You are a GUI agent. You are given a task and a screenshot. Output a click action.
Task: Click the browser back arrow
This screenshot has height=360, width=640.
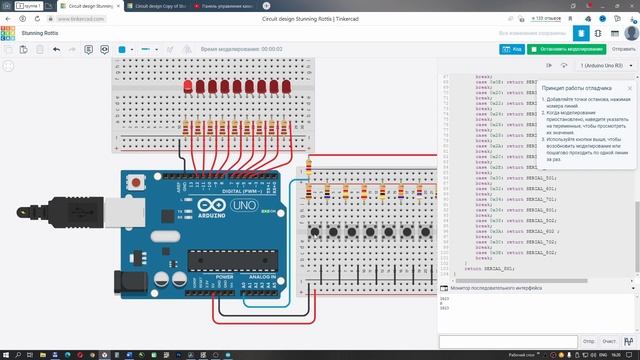tap(8, 19)
